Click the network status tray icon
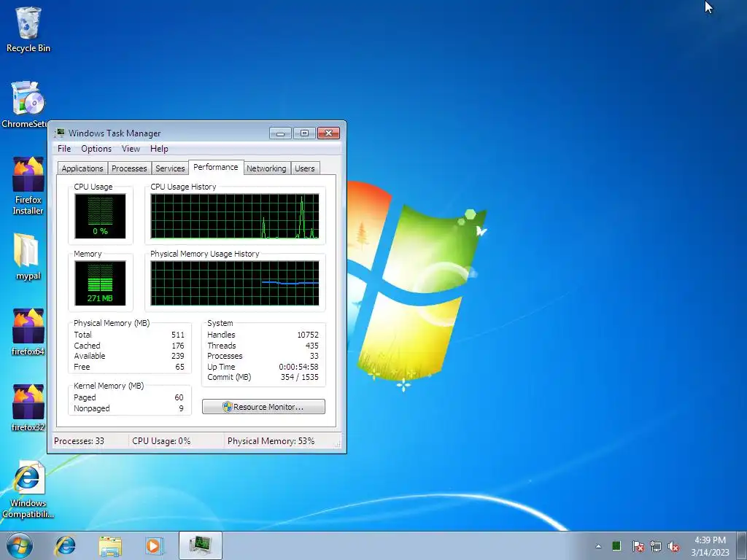Image resolution: width=747 pixels, height=560 pixels. [656, 546]
